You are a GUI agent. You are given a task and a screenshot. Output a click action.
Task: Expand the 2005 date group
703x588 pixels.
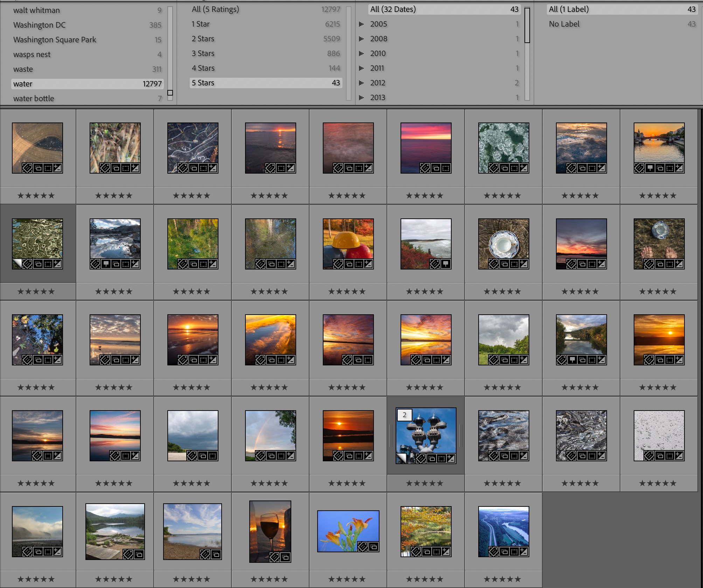361,24
